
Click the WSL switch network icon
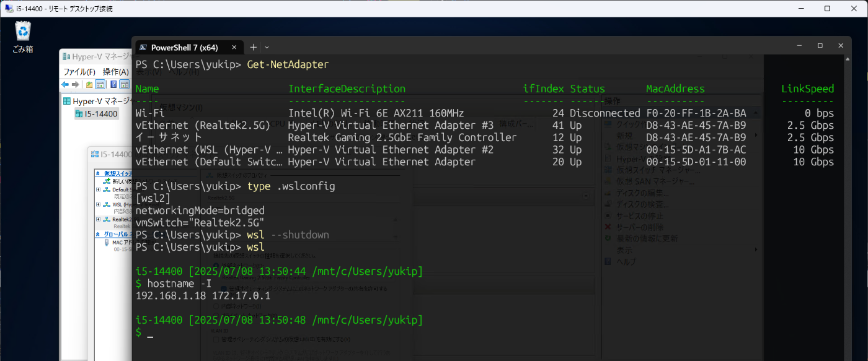coord(107,204)
